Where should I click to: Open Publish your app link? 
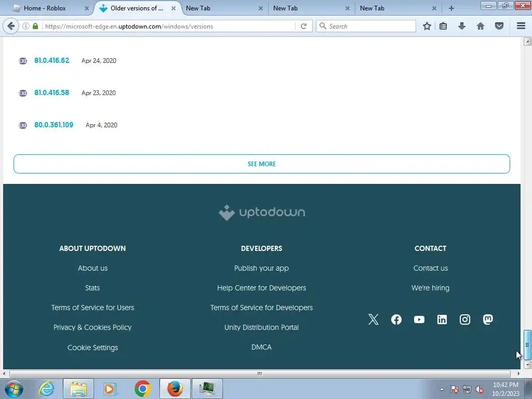pyautogui.click(x=262, y=268)
